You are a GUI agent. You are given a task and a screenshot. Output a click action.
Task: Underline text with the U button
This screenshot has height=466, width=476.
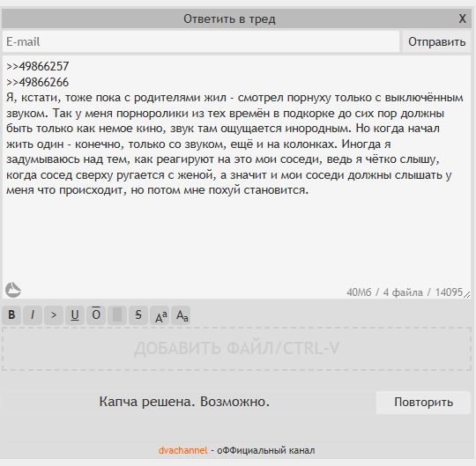[x=75, y=315]
